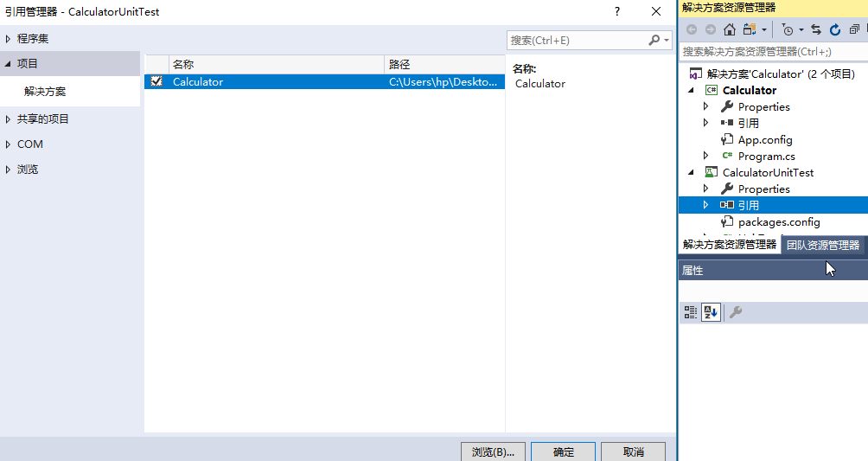
Task: Click the C# project icon beside Calculator
Action: (x=712, y=90)
